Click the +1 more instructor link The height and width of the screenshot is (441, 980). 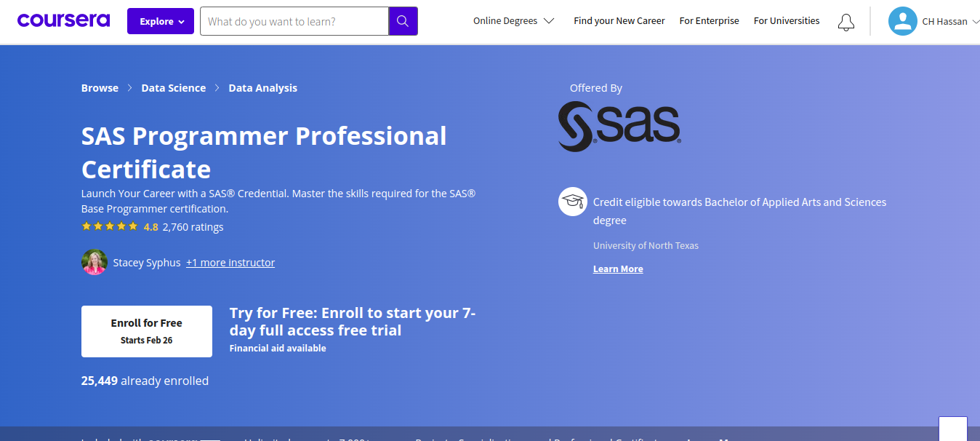(x=230, y=263)
